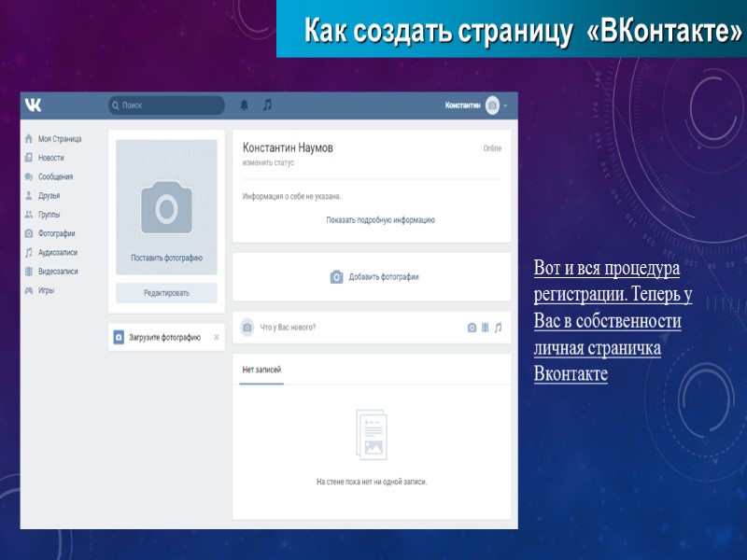Click the Редактировать button
Screen dimensions: 747x560
tap(166, 293)
